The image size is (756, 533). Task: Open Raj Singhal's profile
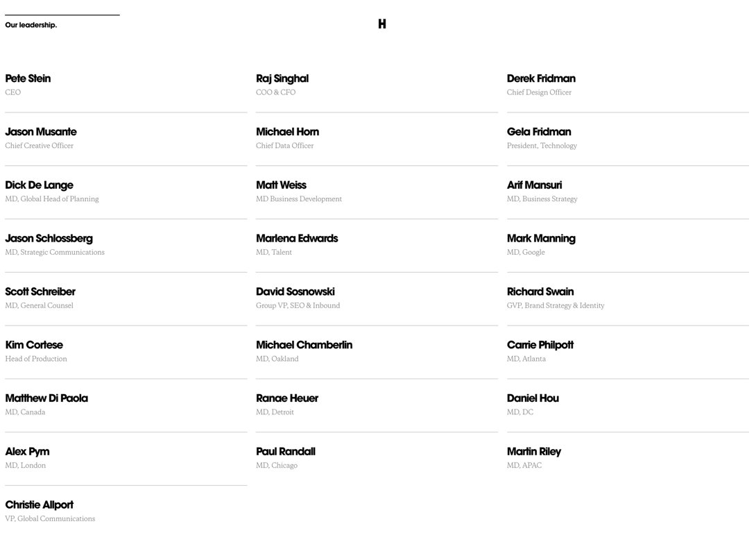coord(282,78)
